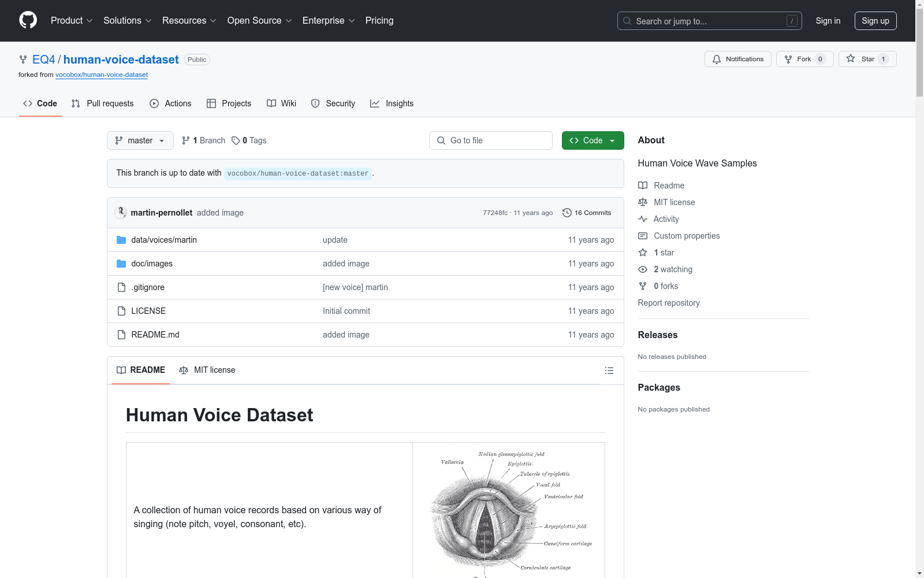This screenshot has width=924, height=578.
Task: Click the tag icon next to 0 Tags
Action: (x=236, y=140)
